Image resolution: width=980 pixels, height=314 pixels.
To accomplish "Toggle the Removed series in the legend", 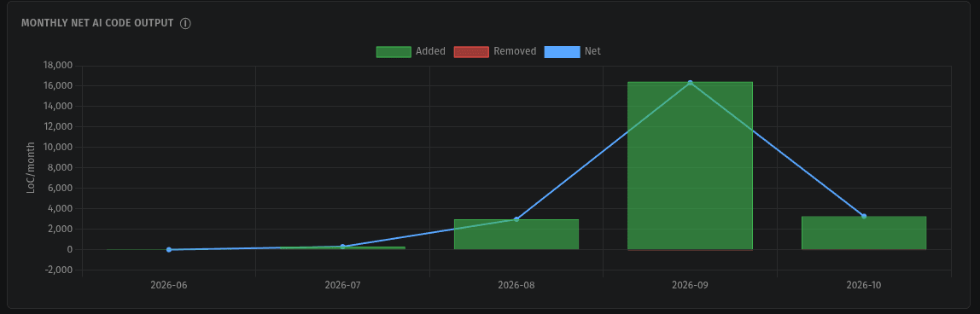I will pos(495,52).
